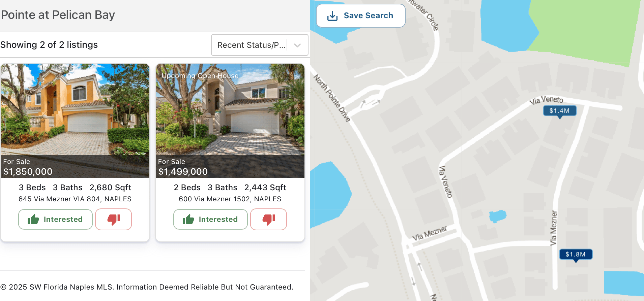Click the Save Search download icon
The image size is (644, 301).
[332, 16]
